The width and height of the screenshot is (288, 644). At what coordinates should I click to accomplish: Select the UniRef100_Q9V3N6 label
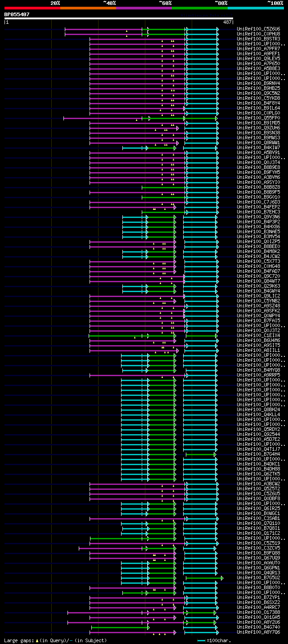pos(258,217)
